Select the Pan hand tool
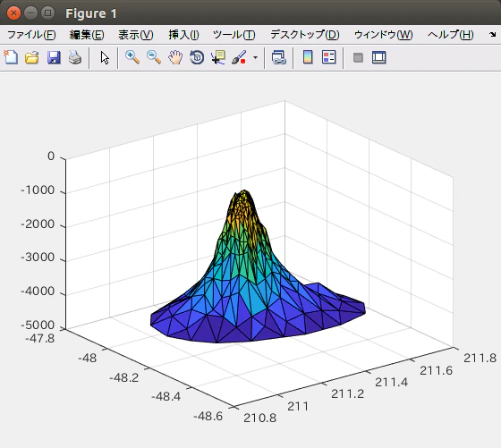 coord(175,58)
